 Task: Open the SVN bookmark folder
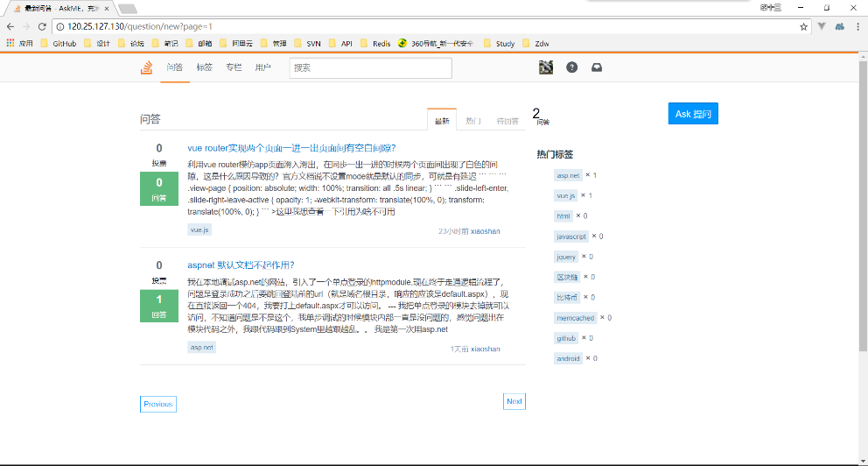[307, 43]
